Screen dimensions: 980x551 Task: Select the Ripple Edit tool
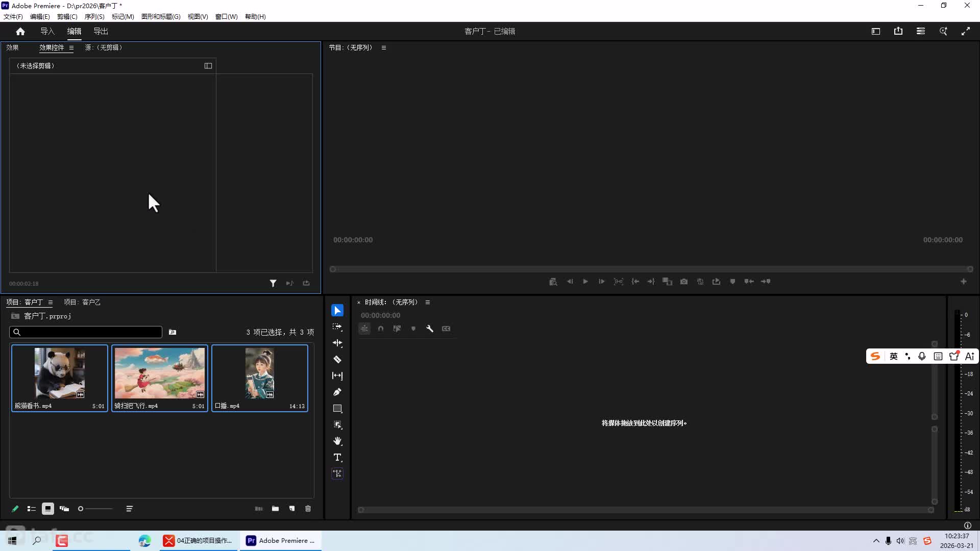pyautogui.click(x=337, y=343)
